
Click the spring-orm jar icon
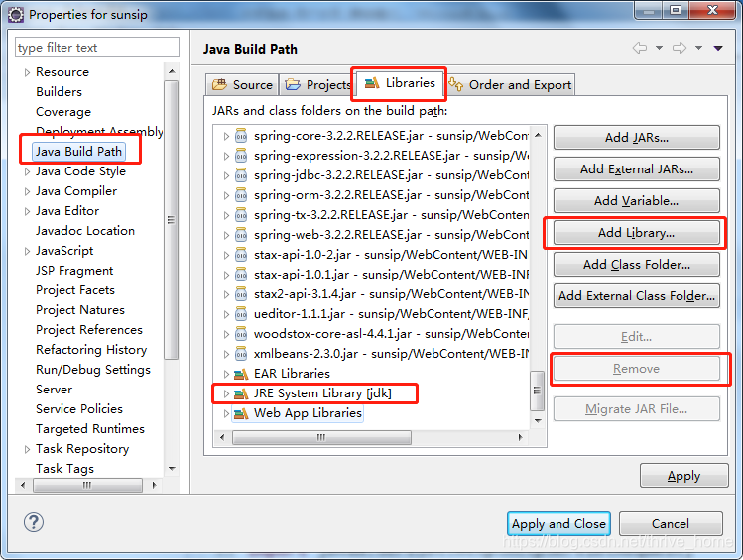coord(241,195)
